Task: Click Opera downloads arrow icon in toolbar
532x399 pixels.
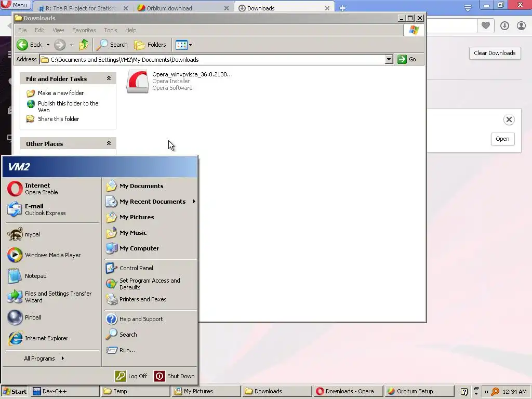Action: click(504, 25)
